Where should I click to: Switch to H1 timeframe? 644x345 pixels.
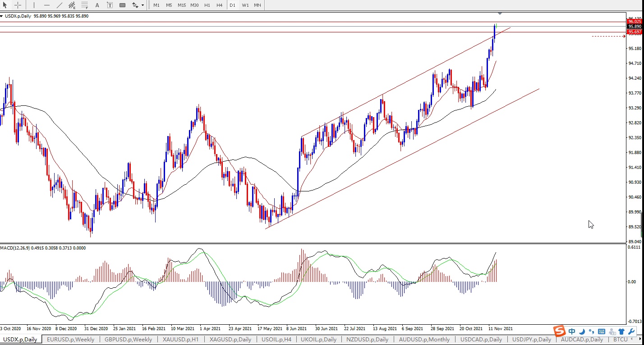tap(207, 5)
